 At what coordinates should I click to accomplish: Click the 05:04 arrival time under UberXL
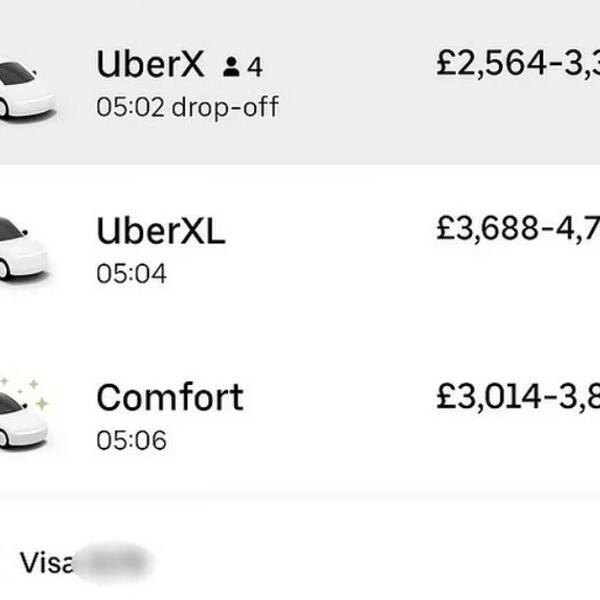click(x=131, y=273)
